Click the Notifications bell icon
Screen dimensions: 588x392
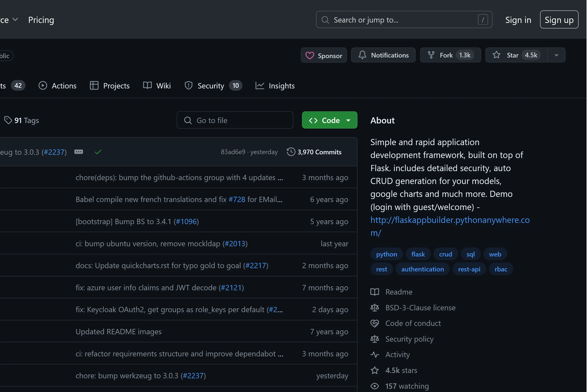click(362, 55)
